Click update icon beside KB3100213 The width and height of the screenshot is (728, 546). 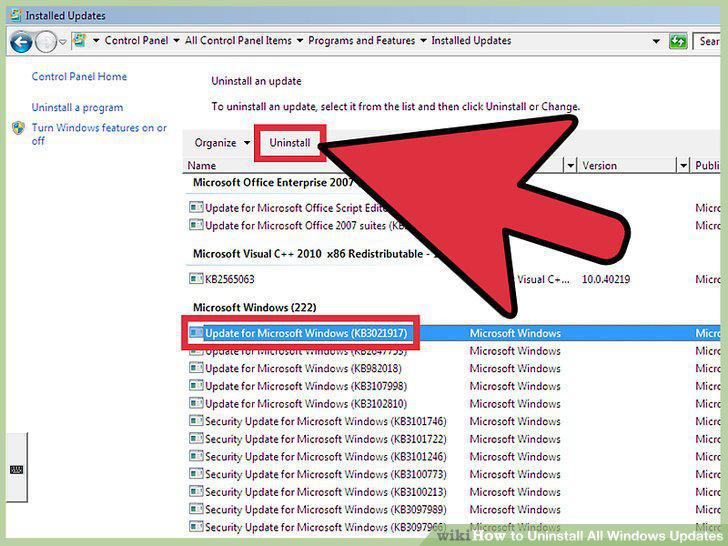click(x=196, y=492)
